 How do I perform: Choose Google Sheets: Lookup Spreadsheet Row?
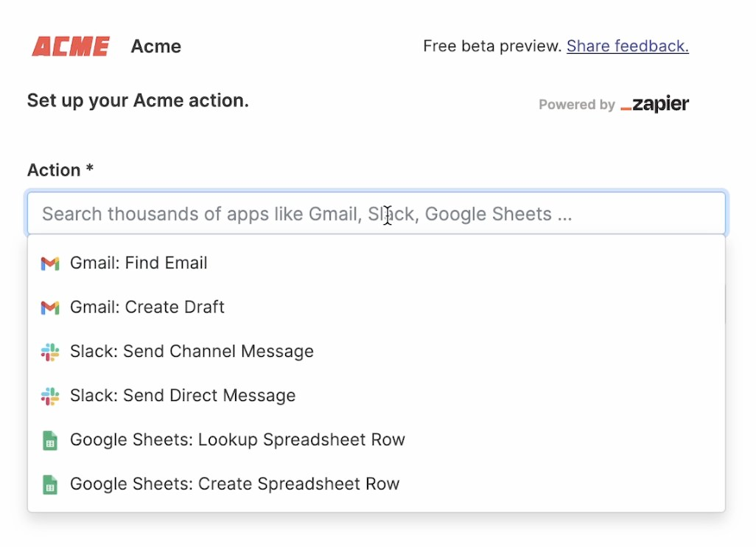pos(376,440)
